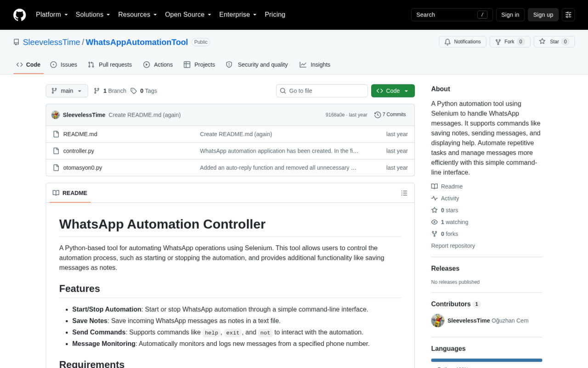Viewport: 588px width, 368px height.
Task: Click the Sign up button
Action: [x=543, y=15]
